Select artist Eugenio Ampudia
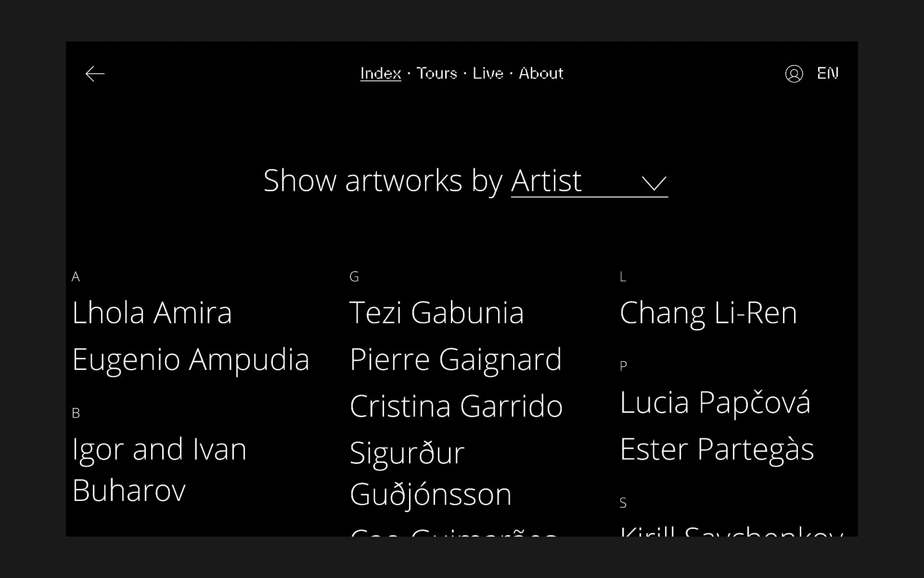Viewport: 924px width, 578px height. pyautogui.click(x=191, y=359)
